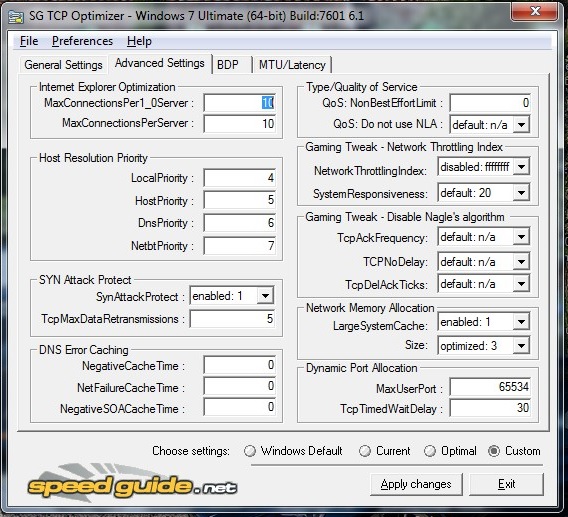This screenshot has width=568, height=517.
Task: Click the TcpMaxDataRetransmissions field
Action: 232,319
